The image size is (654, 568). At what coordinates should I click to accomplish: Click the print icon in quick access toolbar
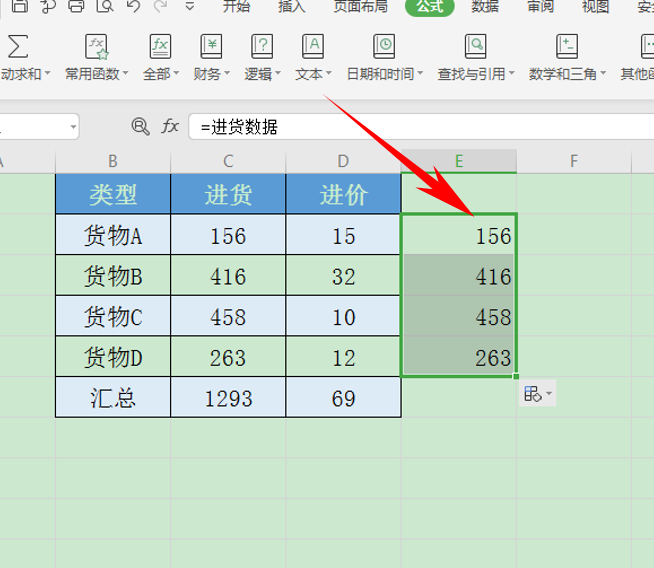click(x=76, y=5)
